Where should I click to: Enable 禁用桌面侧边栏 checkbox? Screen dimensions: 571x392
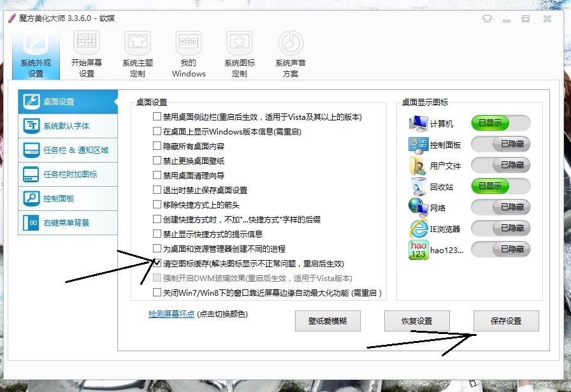[157, 117]
